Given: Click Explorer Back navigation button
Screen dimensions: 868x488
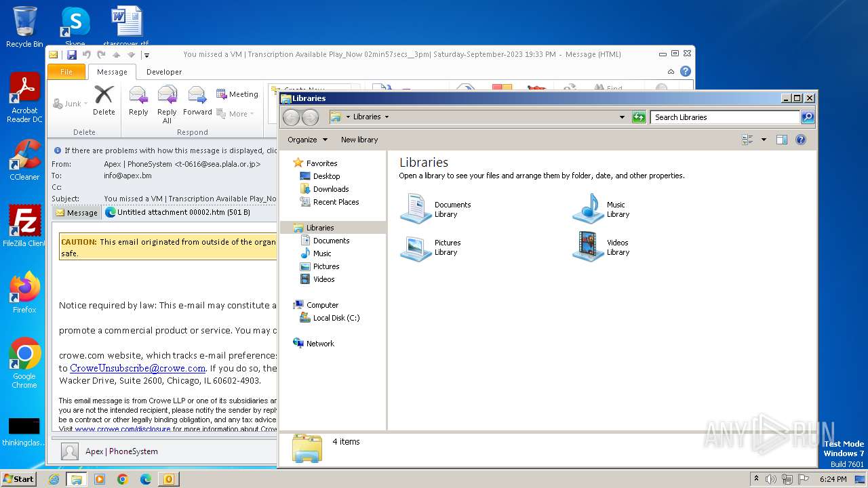Looking at the screenshot, I should click(x=291, y=117).
